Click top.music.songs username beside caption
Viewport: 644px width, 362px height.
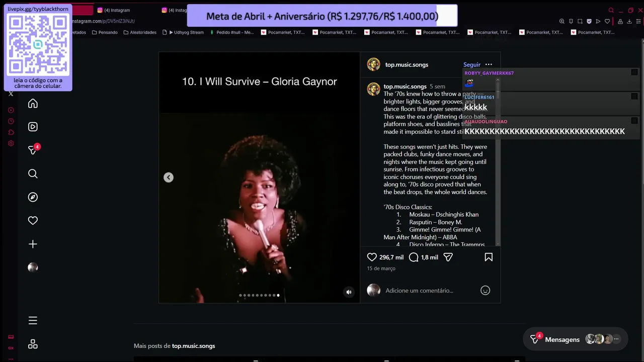(405, 86)
